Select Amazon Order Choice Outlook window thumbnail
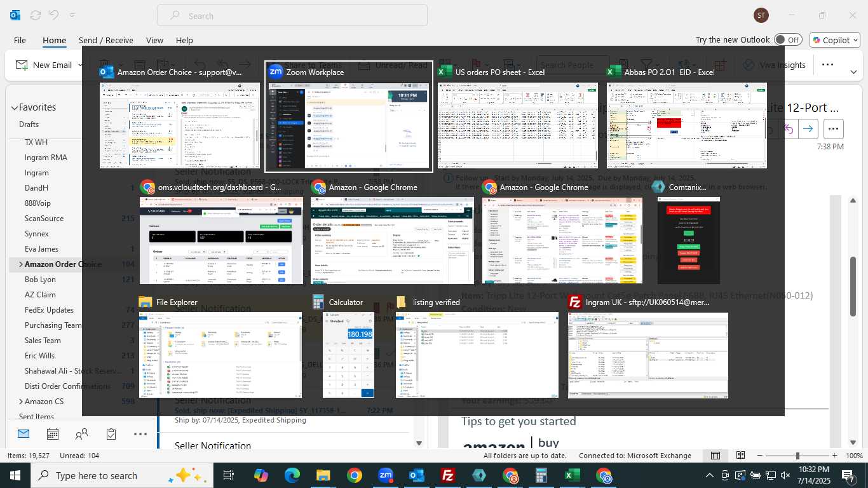The image size is (868, 488). [x=180, y=117]
